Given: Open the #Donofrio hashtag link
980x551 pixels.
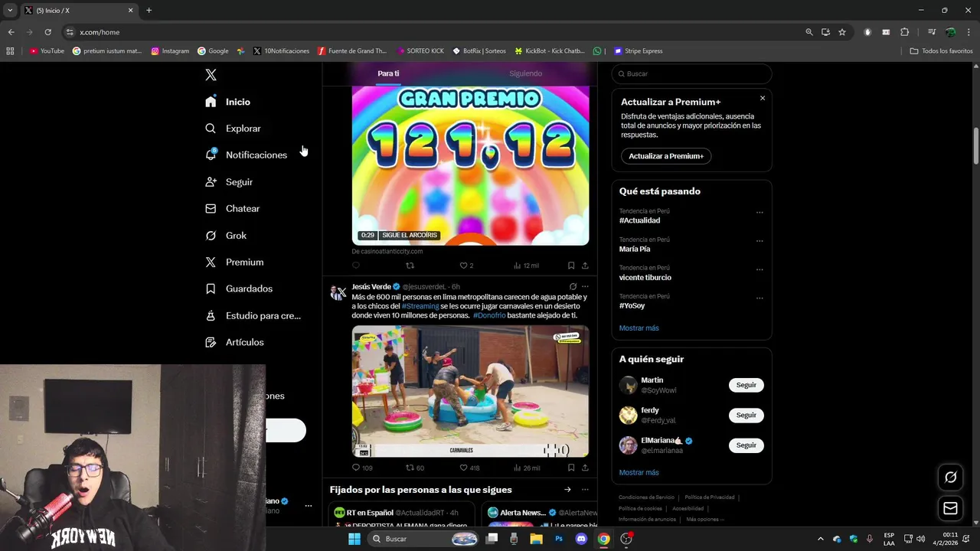Looking at the screenshot, I should [x=489, y=315].
